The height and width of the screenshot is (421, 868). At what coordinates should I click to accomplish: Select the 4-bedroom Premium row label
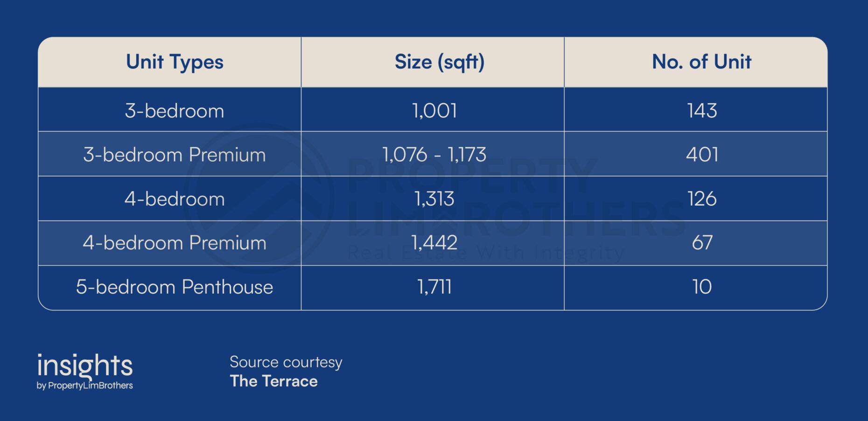point(175,243)
